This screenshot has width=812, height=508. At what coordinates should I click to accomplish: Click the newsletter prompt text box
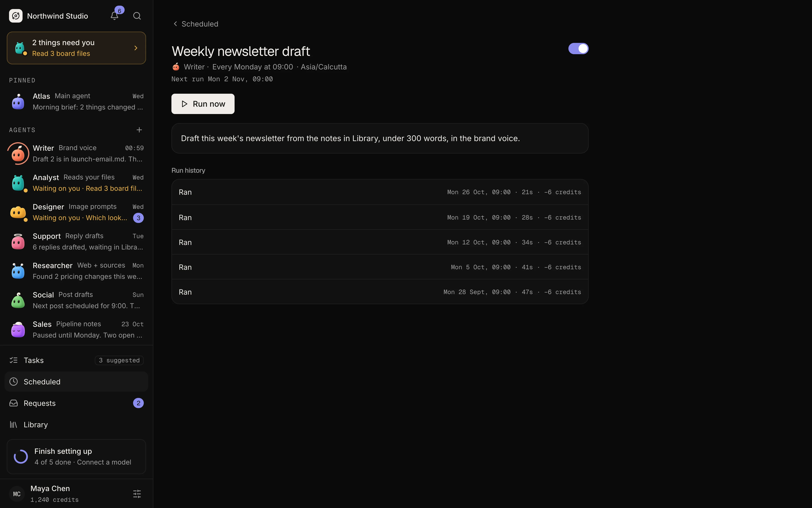point(380,138)
